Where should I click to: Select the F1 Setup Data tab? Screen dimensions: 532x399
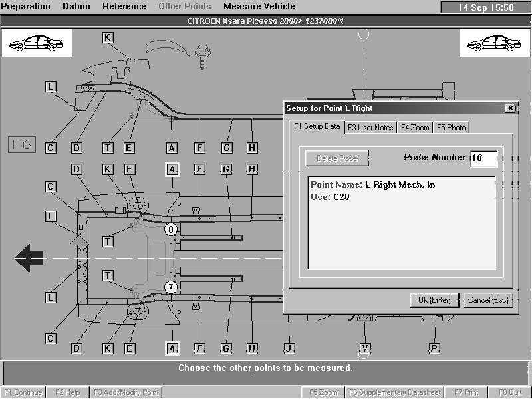(317, 126)
